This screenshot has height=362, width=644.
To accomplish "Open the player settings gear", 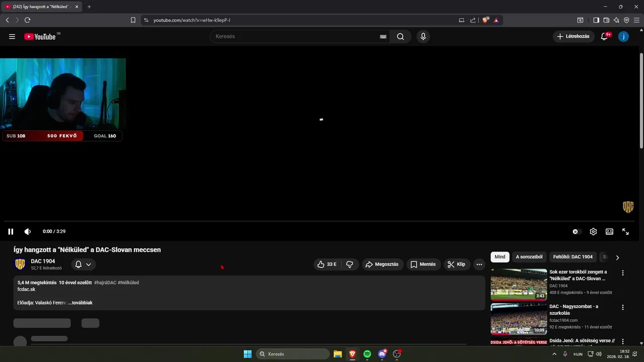I will pos(593,231).
